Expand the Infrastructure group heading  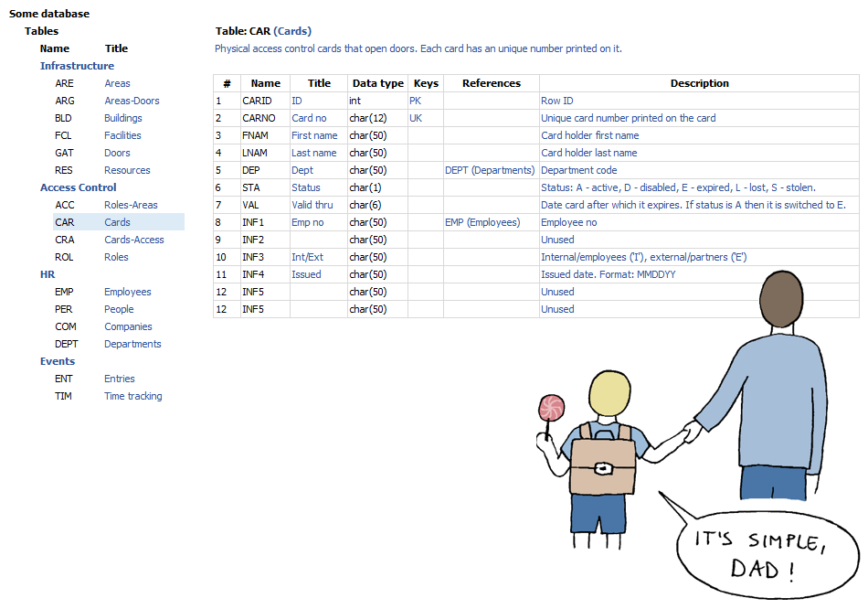pos(77,66)
